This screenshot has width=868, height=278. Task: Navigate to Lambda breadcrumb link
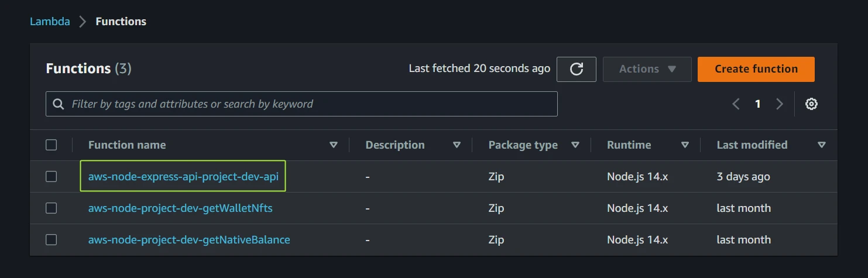[x=50, y=22]
